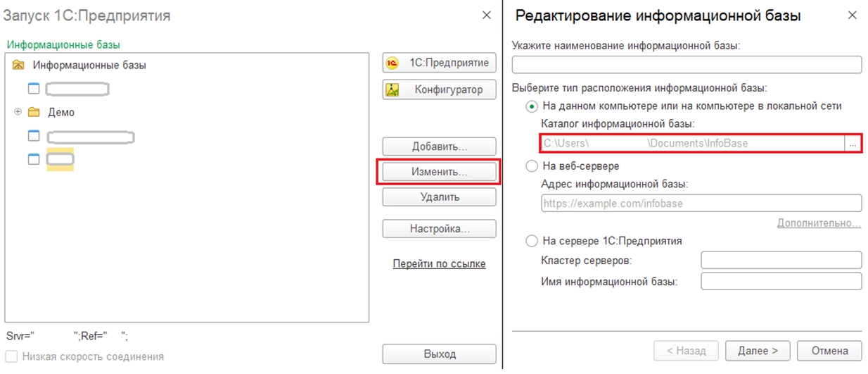This screenshot has width=868, height=374.
Task: Select the highlighted last infobase icon
Action: click(34, 159)
